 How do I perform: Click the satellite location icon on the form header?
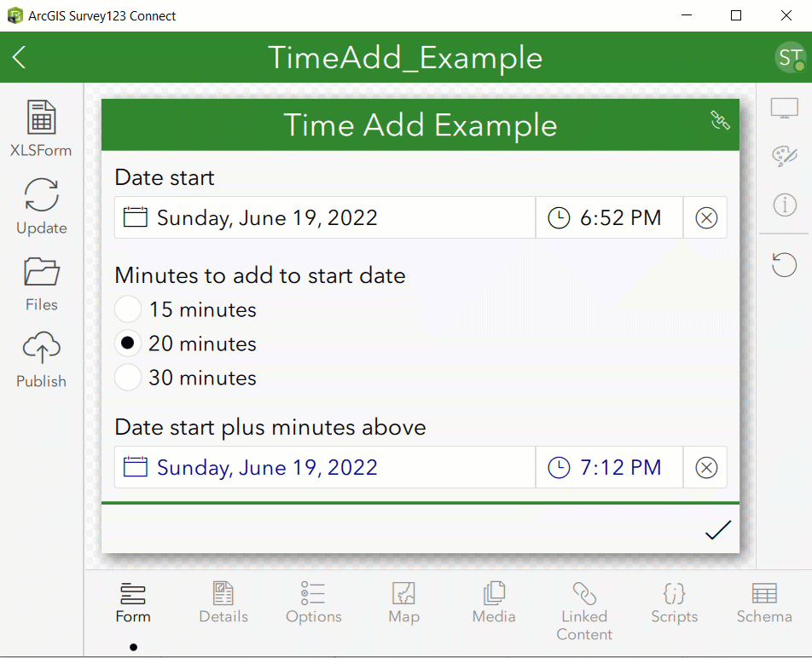pyautogui.click(x=719, y=122)
